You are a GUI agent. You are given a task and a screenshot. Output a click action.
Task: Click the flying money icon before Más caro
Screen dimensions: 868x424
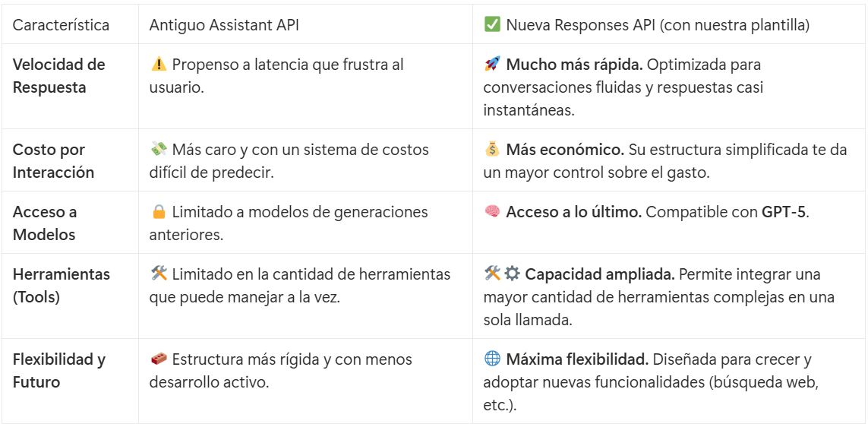[x=158, y=150]
